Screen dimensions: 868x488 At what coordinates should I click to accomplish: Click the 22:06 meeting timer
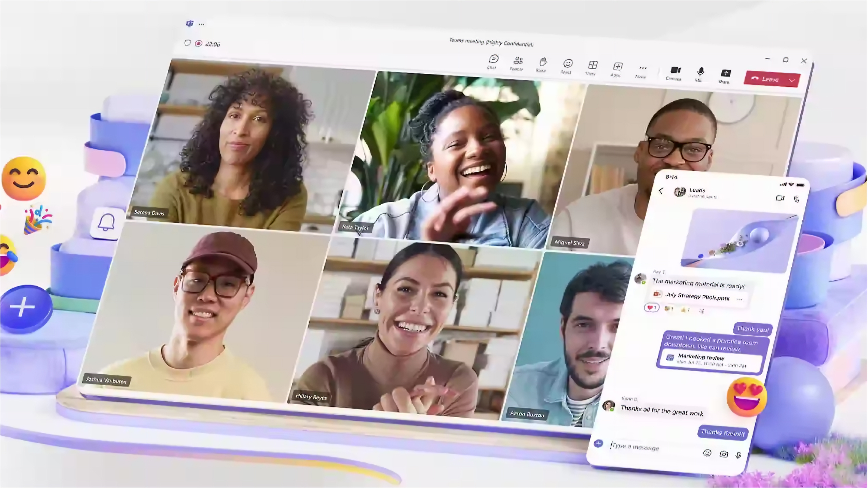213,44
